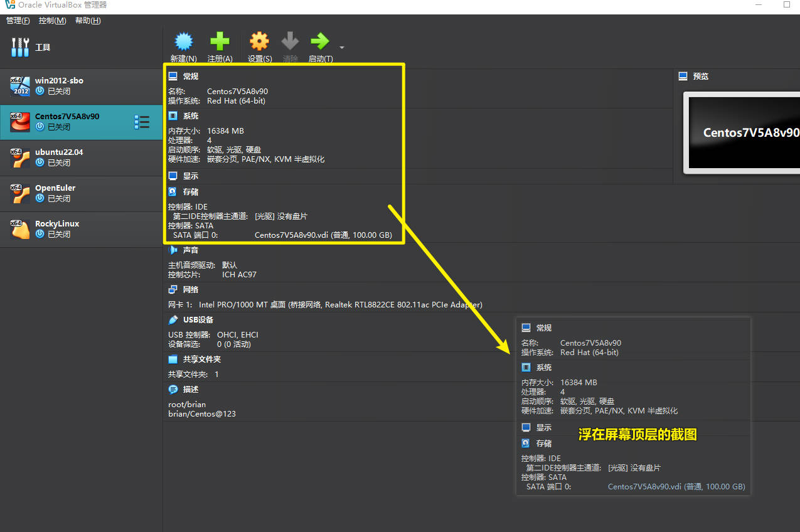Open 控制(M) menu
The height and width of the screenshot is (532, 800).
(x=52, y=21)
